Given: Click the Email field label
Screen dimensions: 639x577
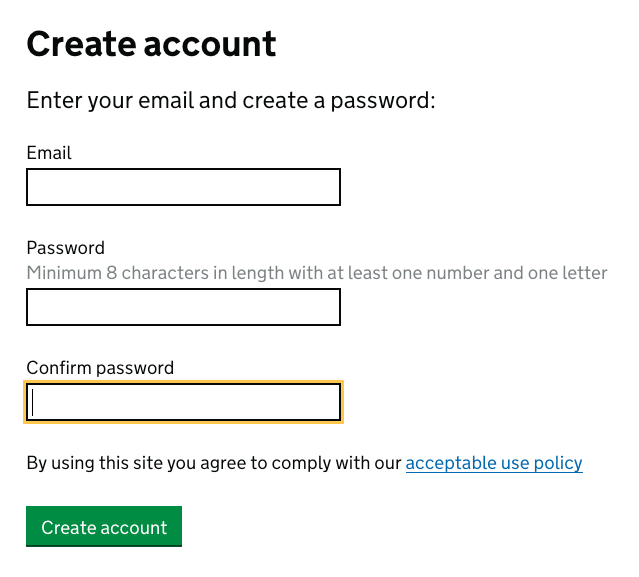Looking at the screenshot, I should click(x=49, y=153).
